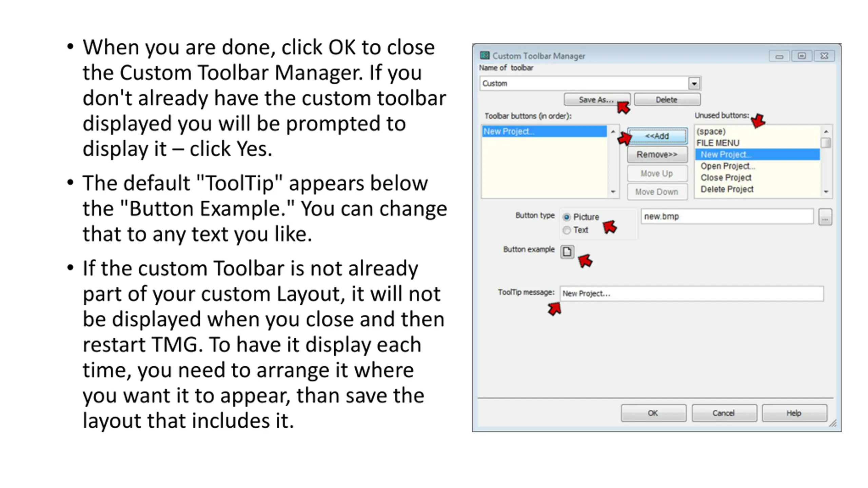The width and height of the screenshot is (868, 488).
Task: Click the Save As... button
Action: point(597,100)
